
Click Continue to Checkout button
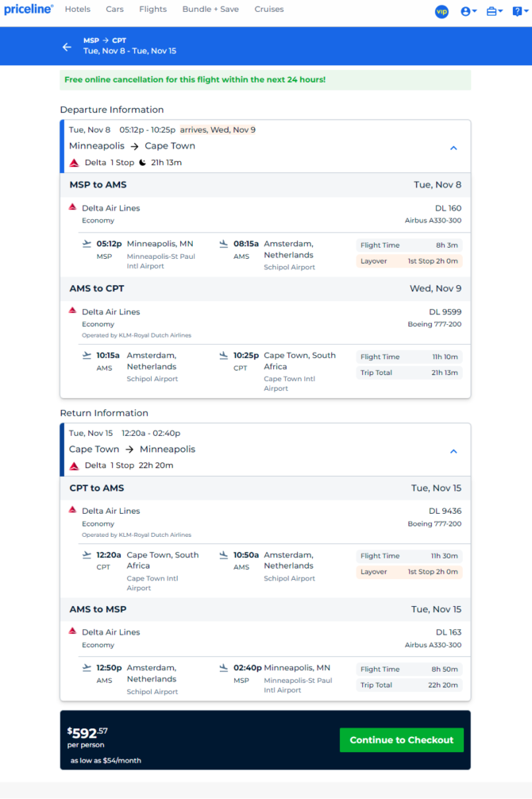tap(402, 740)
